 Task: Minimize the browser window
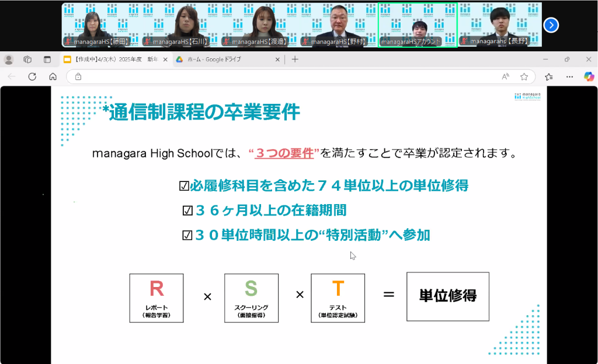pyautogui.click(x=545, y=60)
